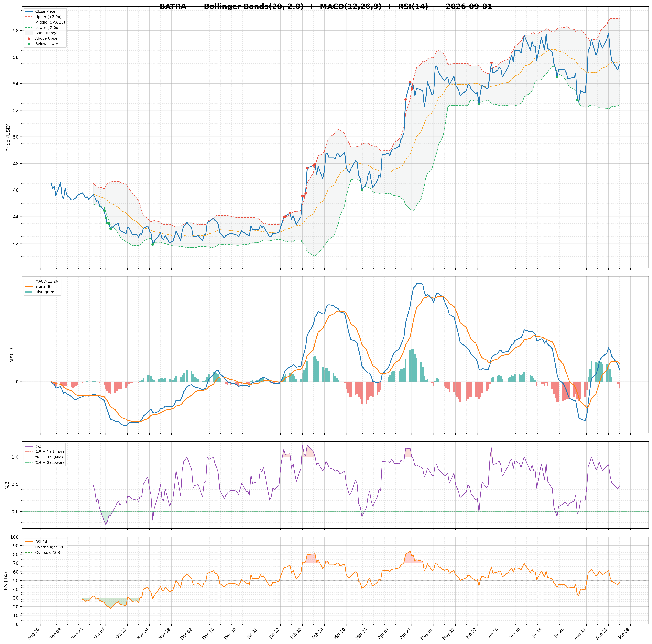Click the MACD y-axis label
The width and height of the screenshot is (652, 644).
[x=11, y=355]
